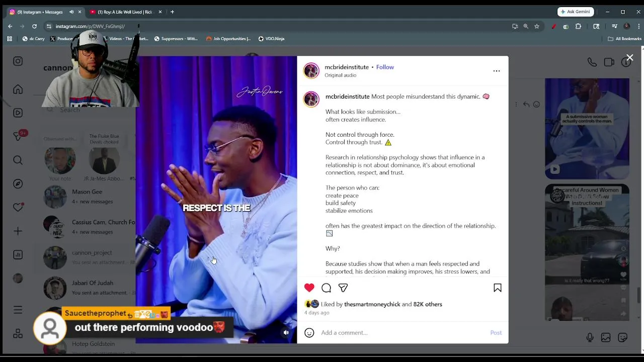Click the zoom magnifier icon in the address bar
Image resolution: width=644 pixels, height=362 pixels.
(526, 26)
